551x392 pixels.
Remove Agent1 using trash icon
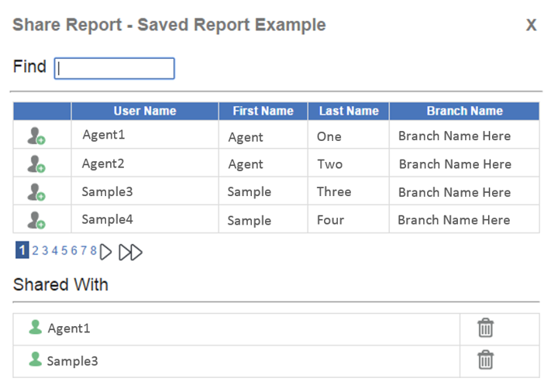486,328
